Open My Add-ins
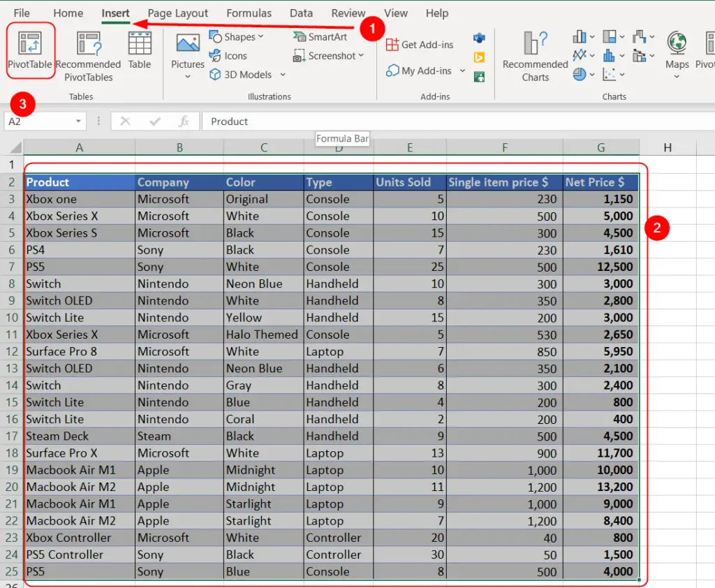 click(x=420, y=71)
